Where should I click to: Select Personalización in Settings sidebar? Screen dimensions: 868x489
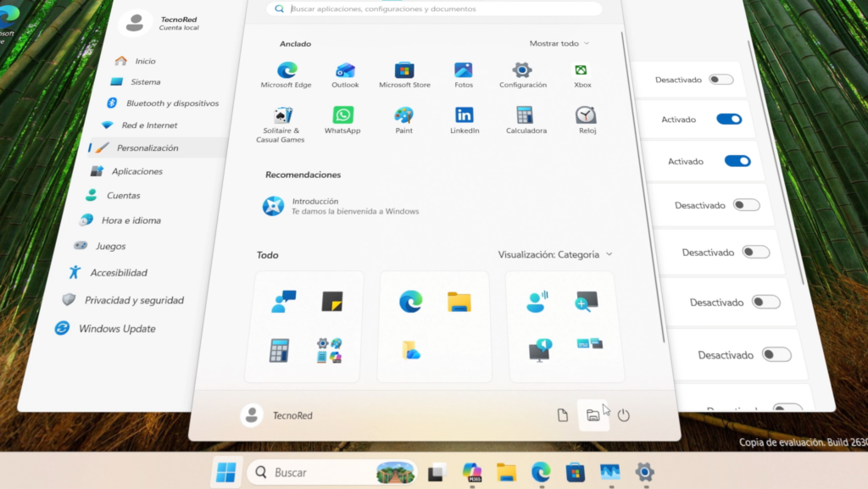coord(158,147)
